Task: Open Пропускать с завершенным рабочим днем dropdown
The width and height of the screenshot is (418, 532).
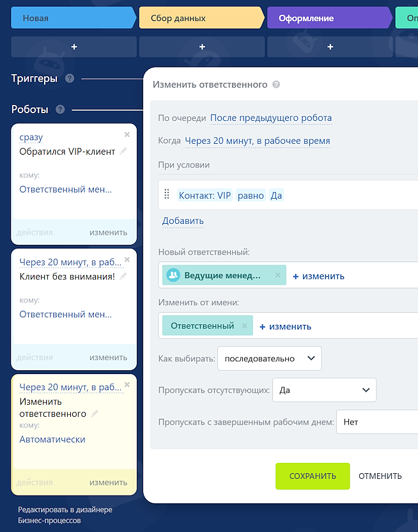Action: coord(377,422)
